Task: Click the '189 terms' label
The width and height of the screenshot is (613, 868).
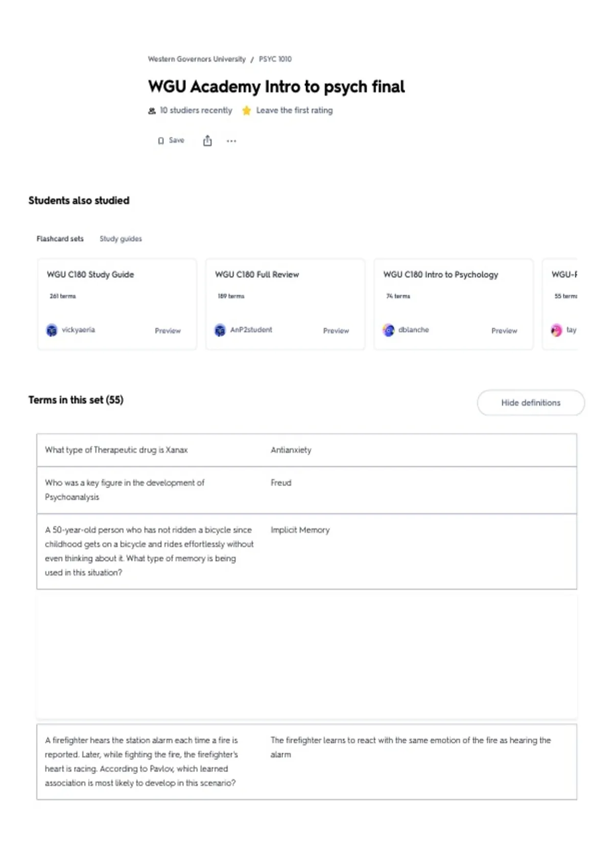Action: coord(231,296)
